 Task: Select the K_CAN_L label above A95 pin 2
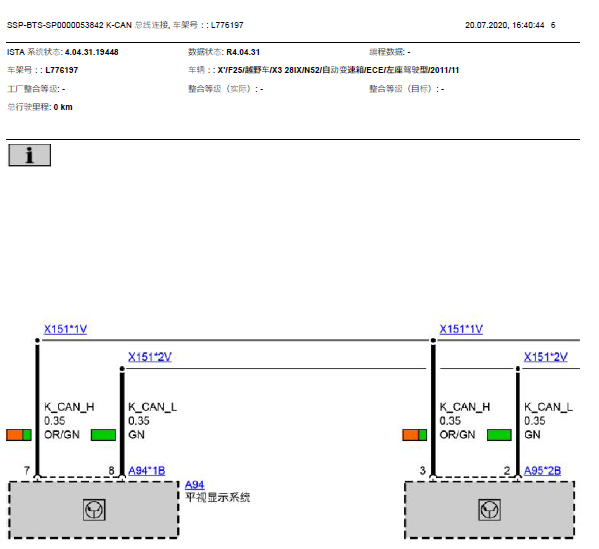click(548, 407)
